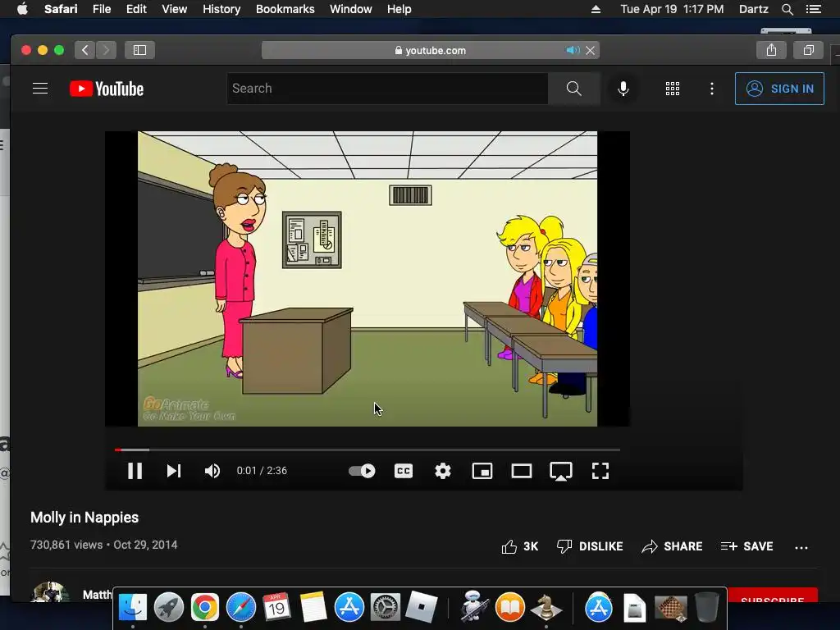Click the YouTube logo

[x=107, y=89]
